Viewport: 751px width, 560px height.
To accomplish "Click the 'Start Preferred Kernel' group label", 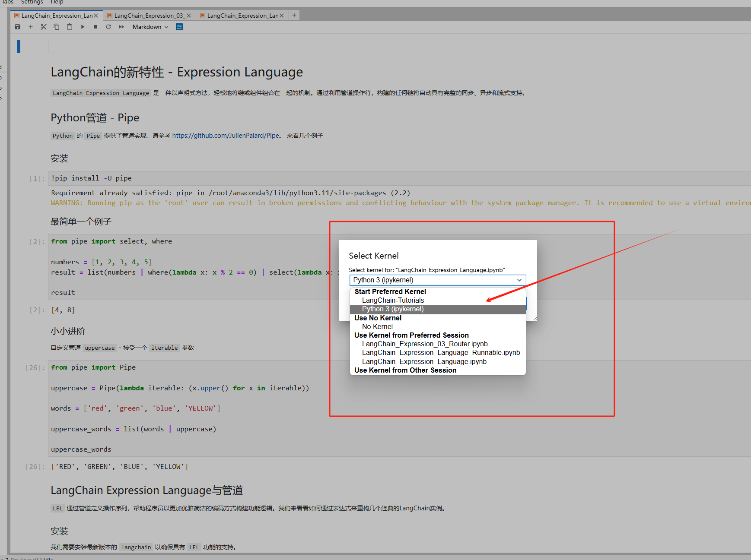I will (x=390, y=292).
